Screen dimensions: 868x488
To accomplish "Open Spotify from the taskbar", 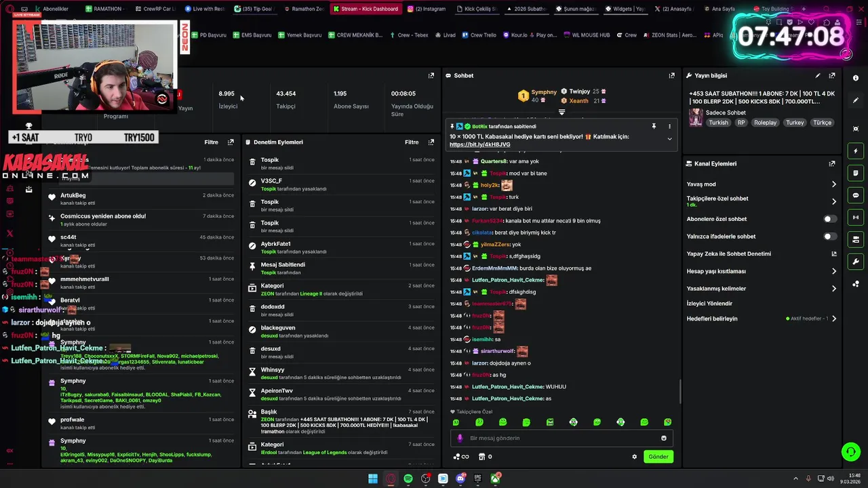I will click(x=408, y=479).
